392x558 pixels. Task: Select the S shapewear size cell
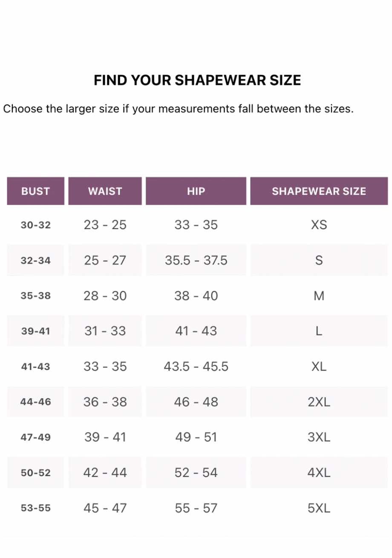pyautogui.click(x=319, y=260)
